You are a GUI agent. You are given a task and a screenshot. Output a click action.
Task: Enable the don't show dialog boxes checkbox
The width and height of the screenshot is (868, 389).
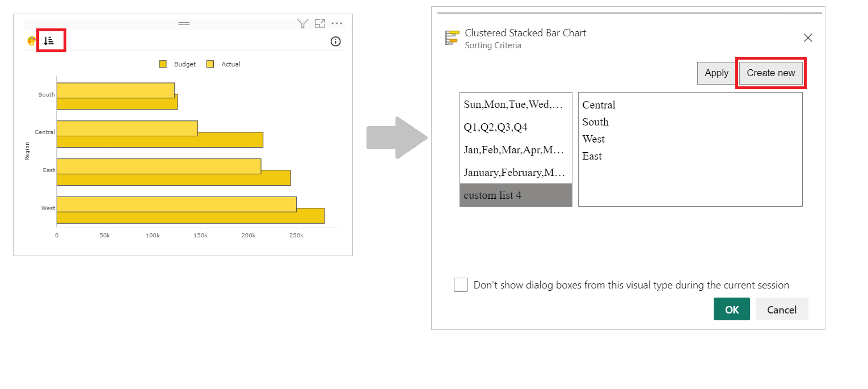461,285
